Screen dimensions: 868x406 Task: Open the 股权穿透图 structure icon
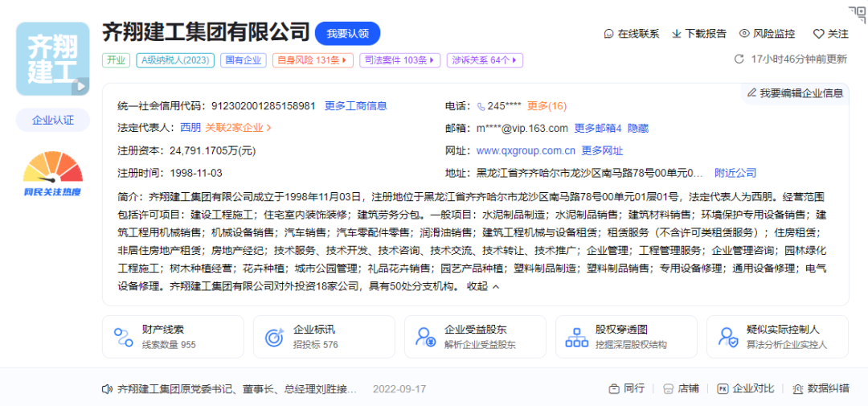[576, 337]
